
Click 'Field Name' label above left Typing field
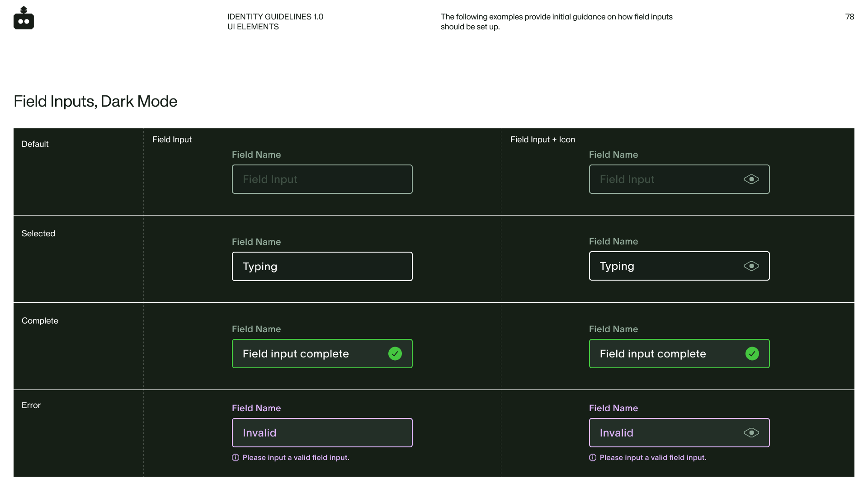click(x=256, y=242)
